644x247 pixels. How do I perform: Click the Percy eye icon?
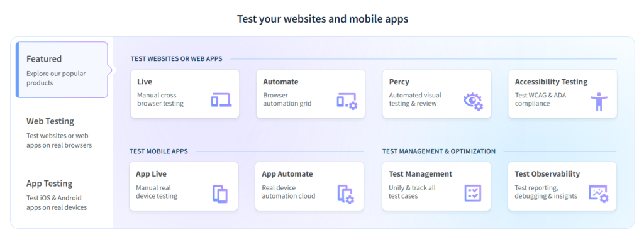click(x=473, y=101)
